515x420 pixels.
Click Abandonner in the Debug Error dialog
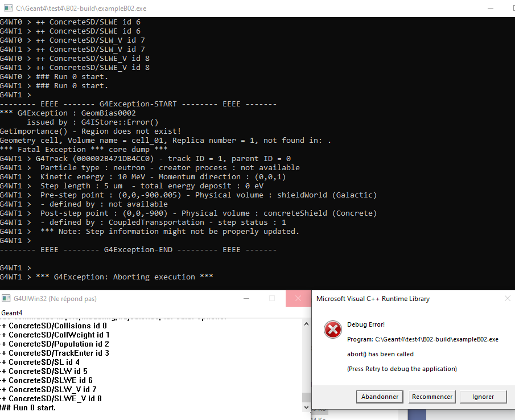380,397
